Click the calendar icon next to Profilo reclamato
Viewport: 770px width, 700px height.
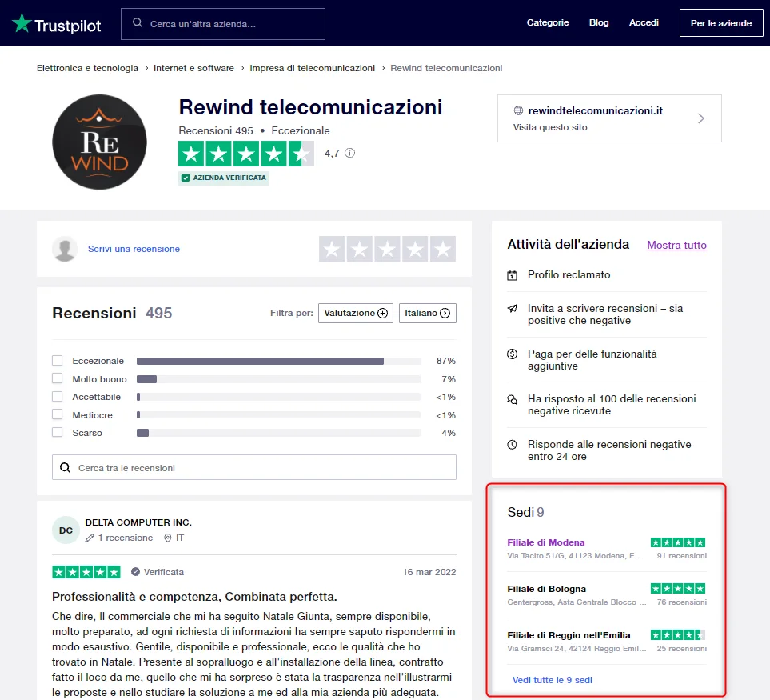pyautogui.click(x=513, y=275)
